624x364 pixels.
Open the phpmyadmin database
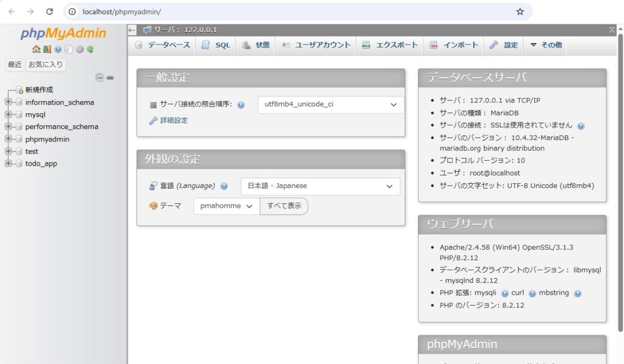pyautogui.click(x=48, y=139)
